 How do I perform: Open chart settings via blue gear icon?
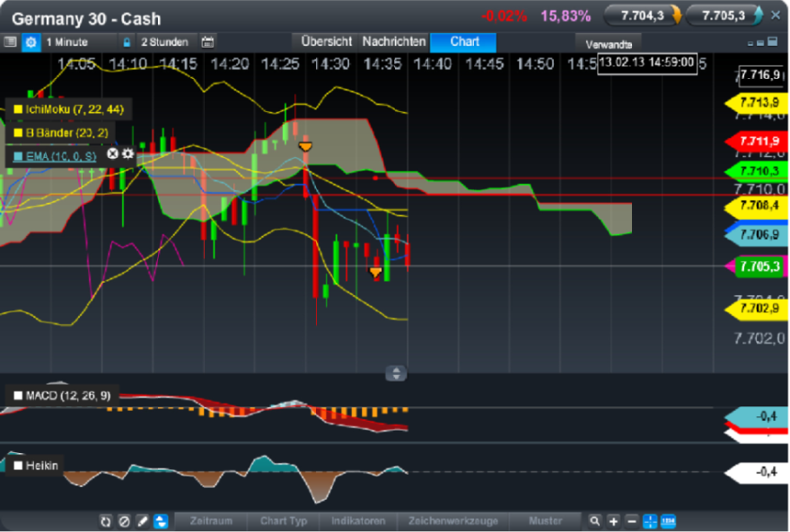click(x=31, y=42)
